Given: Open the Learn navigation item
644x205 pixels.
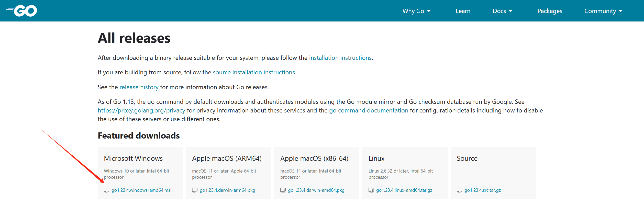Looking at the screenshot, I should click(463, 11).
